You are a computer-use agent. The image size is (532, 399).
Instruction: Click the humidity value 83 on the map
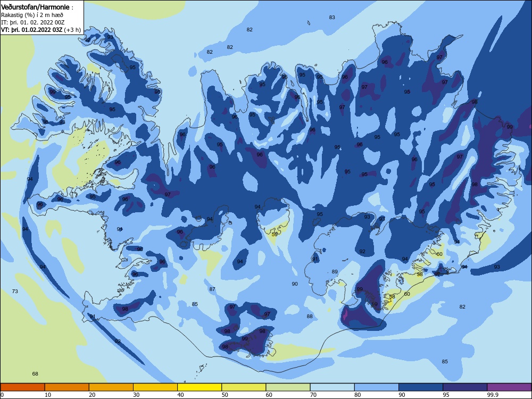332,18
